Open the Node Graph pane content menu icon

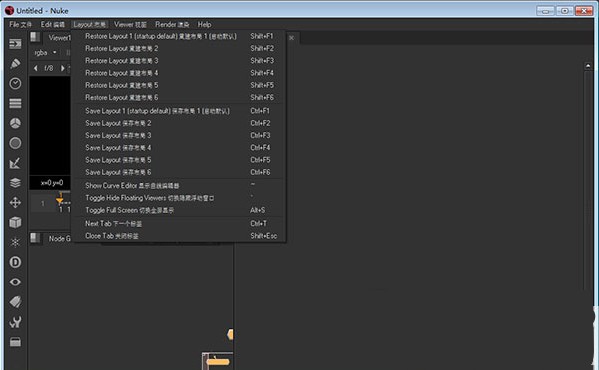36,238
